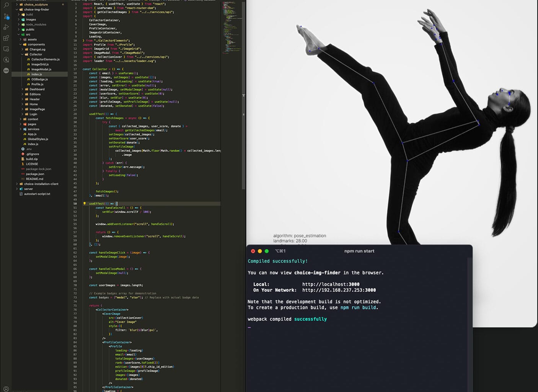Click the microphone icon in the activity bar
Viewport: 538px width, 392px height.
click(x=6, y=60)
